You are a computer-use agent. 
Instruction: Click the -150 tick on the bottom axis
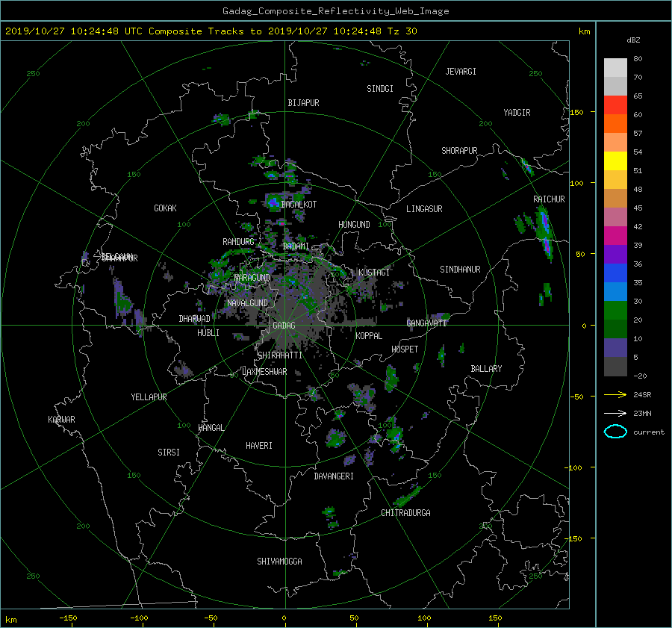(68, 618)
